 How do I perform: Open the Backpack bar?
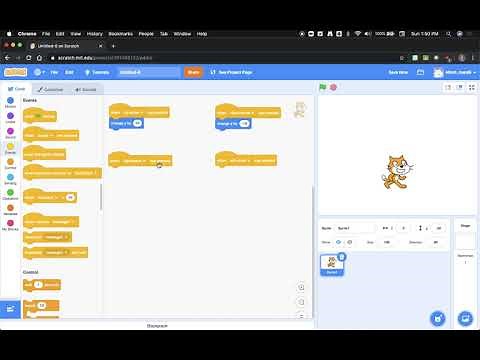tap(157, 326)
